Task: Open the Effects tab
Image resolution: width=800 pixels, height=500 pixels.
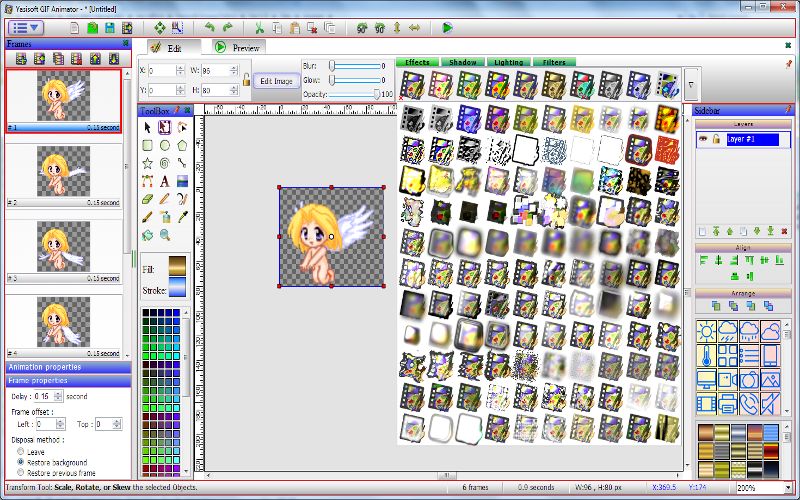Action: click(x=417, y=62)
